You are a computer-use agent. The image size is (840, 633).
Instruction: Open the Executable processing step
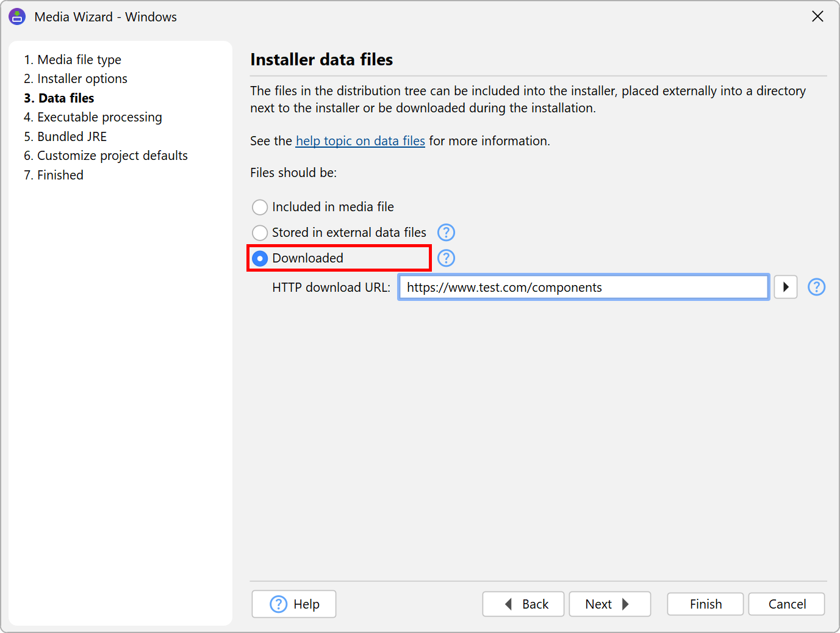click(93, 117)
